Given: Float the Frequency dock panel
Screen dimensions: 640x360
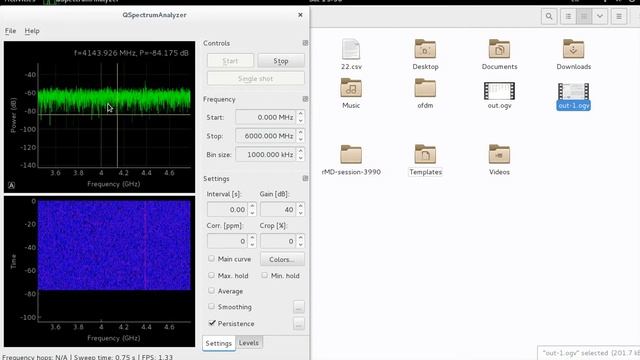Looking at the screenshot, I should pyautogui.click(x=305, y=99).
